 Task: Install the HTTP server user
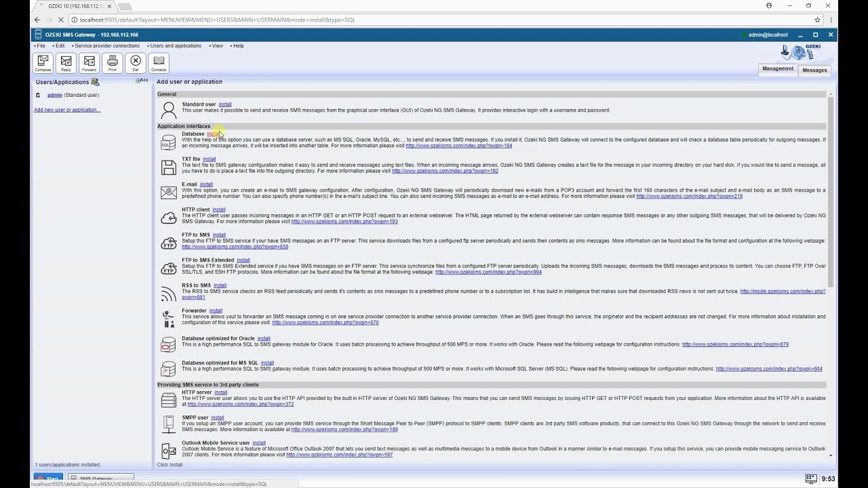pos(221,392)
